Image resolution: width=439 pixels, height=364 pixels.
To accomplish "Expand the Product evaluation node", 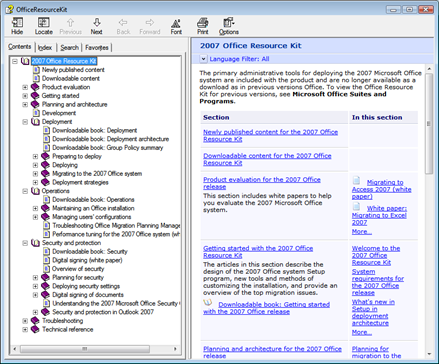I will (25, 87).
